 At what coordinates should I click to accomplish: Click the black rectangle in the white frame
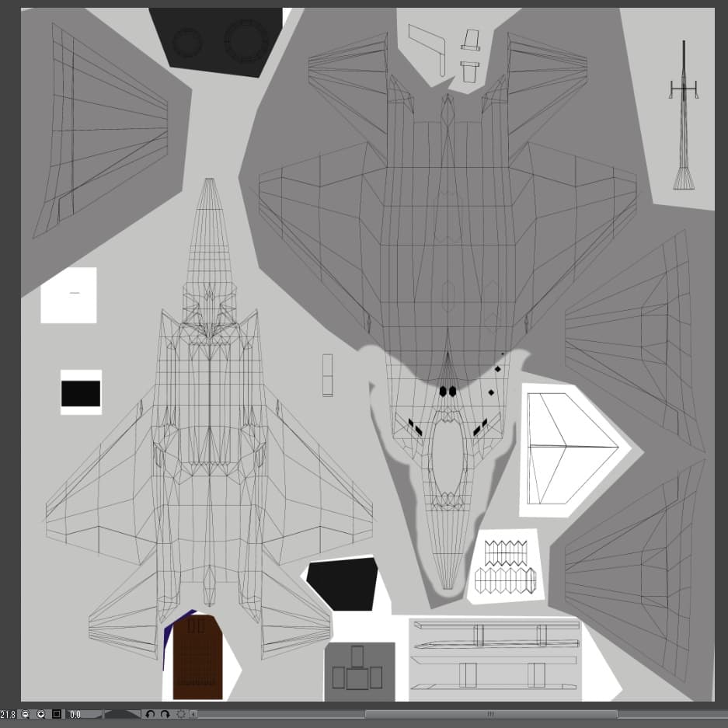pos(81,394)
